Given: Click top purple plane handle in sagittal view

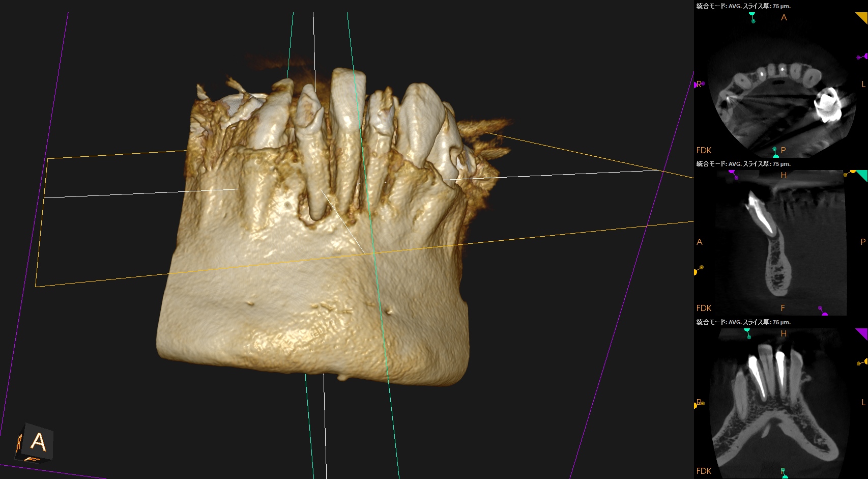Looking at the screenshot, I should (x=733, y=174).
